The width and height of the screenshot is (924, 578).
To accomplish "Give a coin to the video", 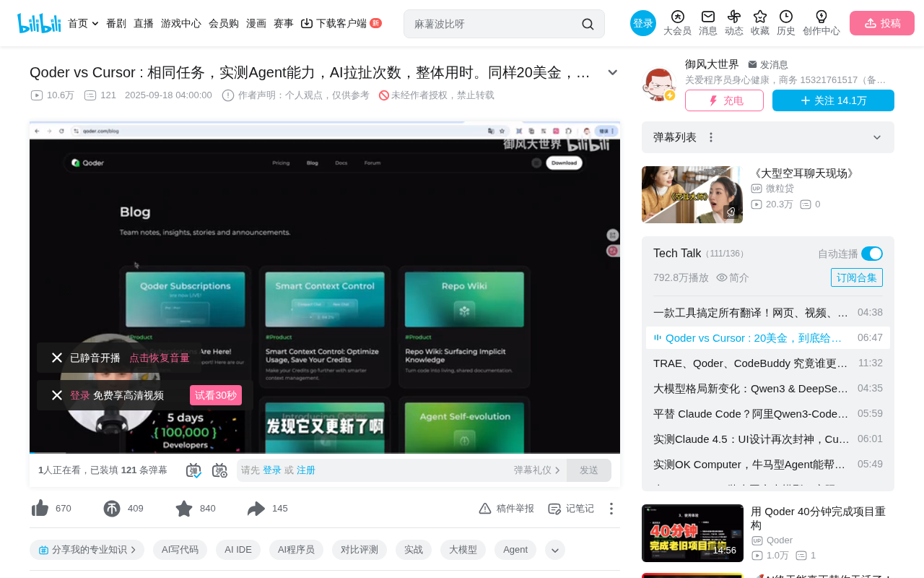I will [x=112, y=509].
